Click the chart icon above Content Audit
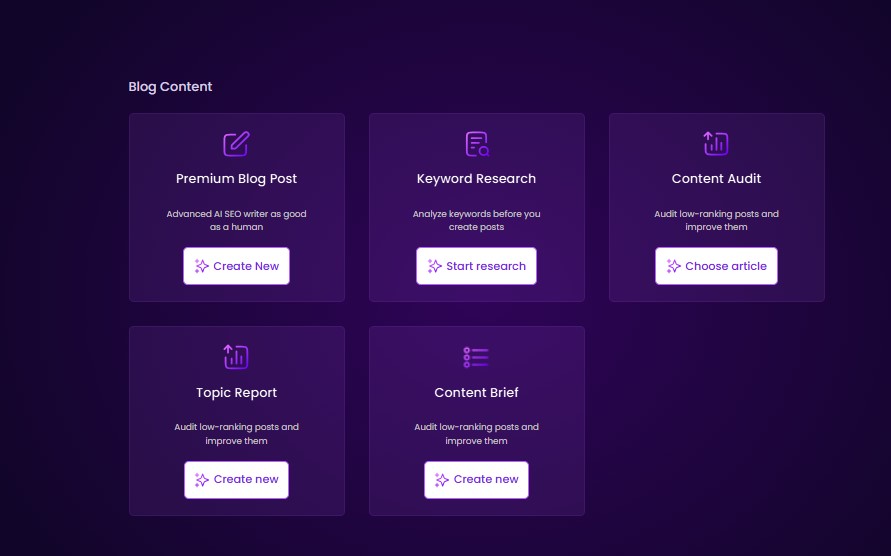 [x=716, y=144]
